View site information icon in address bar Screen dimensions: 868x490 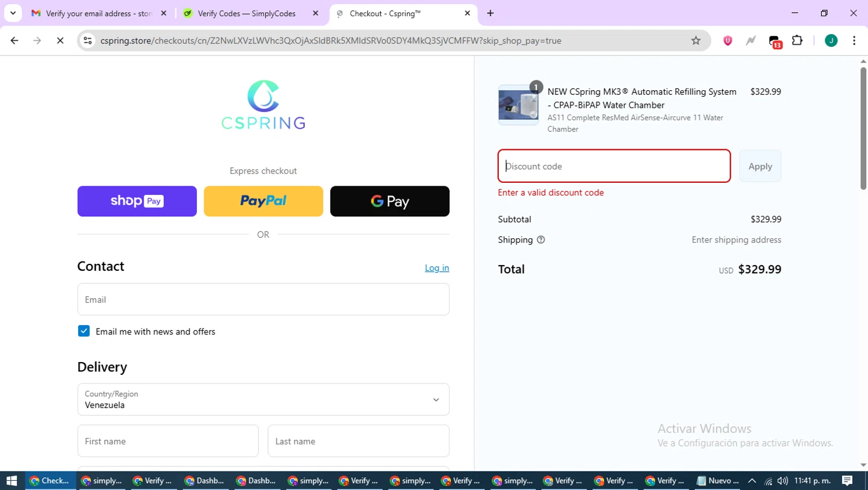(88, 40)
